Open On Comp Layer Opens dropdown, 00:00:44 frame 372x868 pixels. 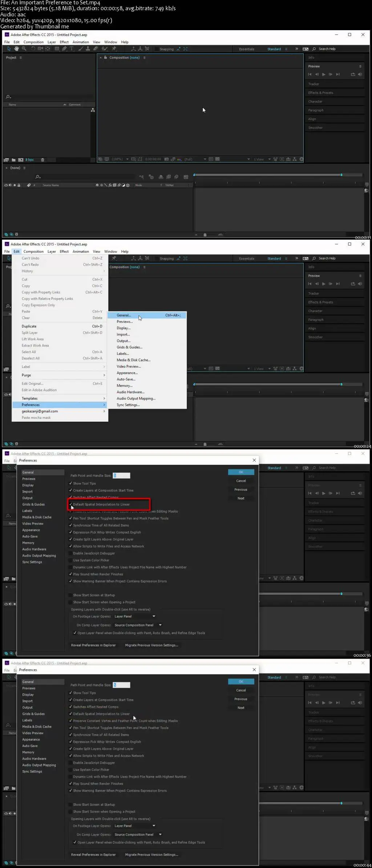[x=138, y=835]
